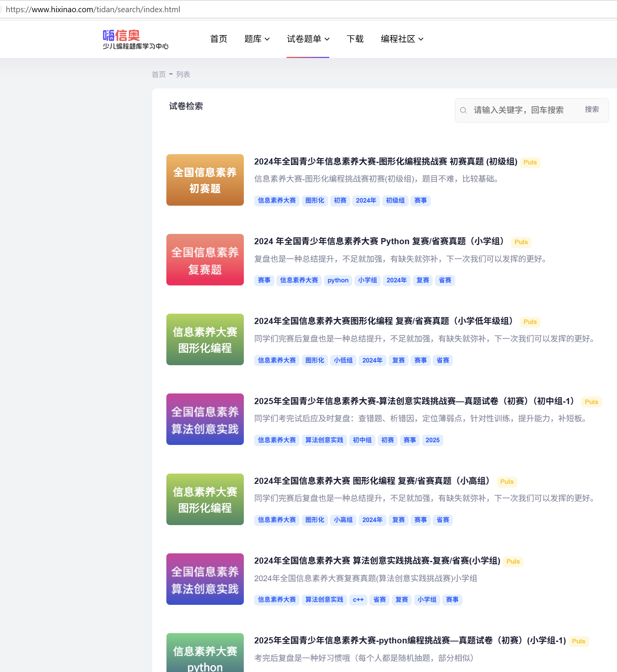Click Puls badge on 小学低年级组 paper
The height and width of the screenshot is (672, 617).
click(530, 322)
